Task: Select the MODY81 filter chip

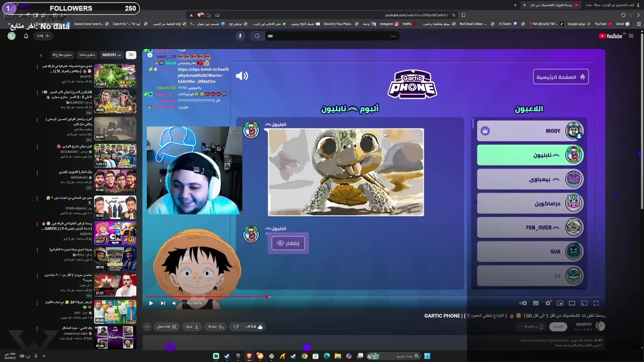Action: (111, 55)
